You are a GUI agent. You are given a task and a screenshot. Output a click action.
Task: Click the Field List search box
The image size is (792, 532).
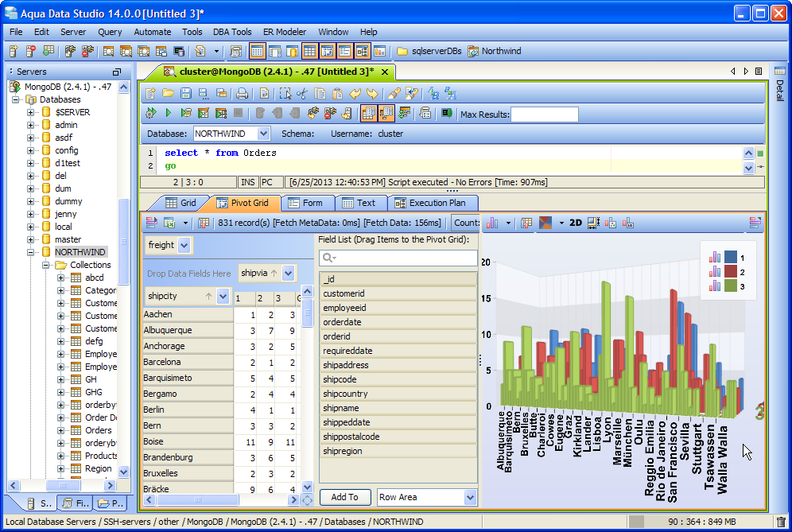tap(398, 258)
